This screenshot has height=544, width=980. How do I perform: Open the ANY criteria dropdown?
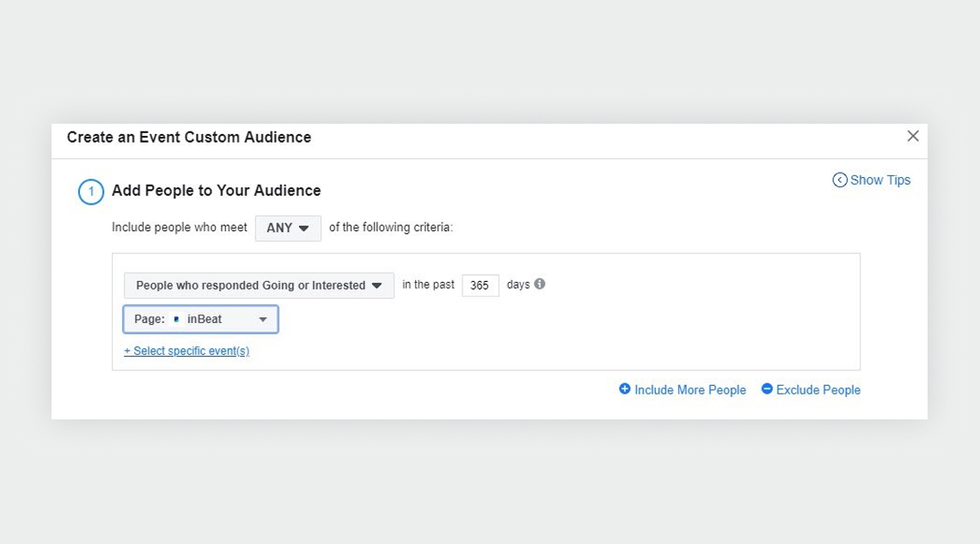click(288, 228)
